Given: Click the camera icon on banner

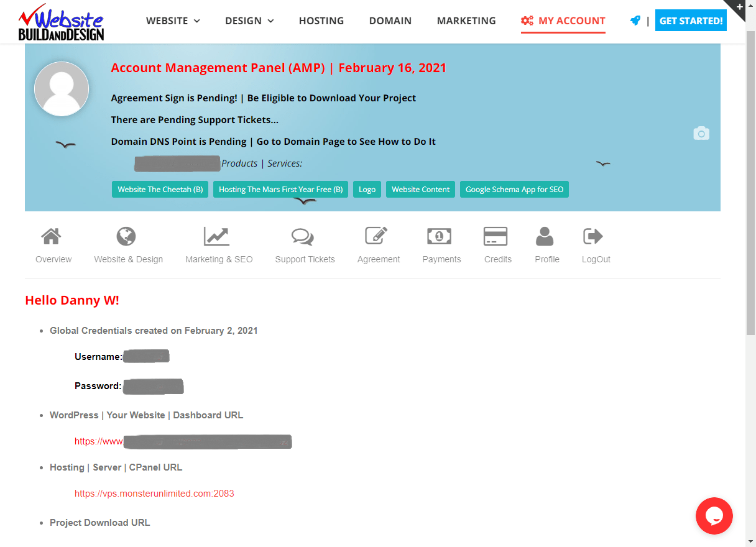Looking at the screenshot, I should pos(701,134).
